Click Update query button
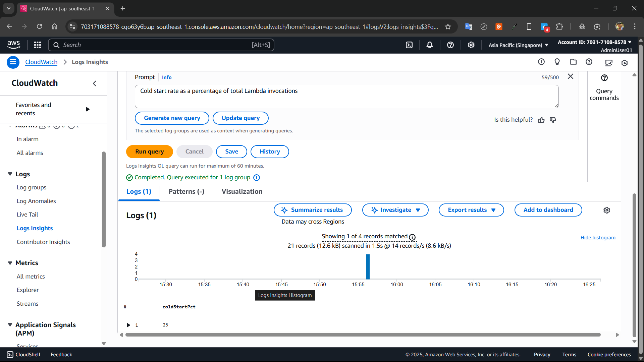The image size is (644, 362). tap(240, 118)
